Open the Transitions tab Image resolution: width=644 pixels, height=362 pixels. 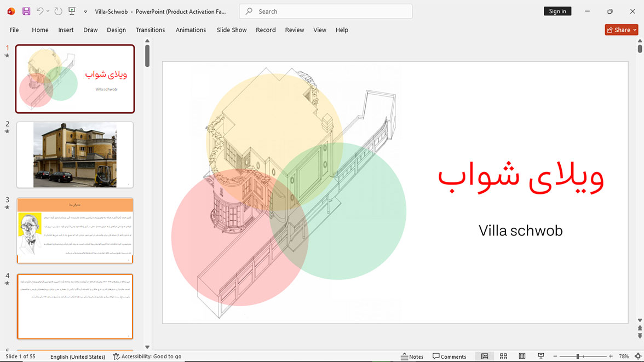coord(150,30)
